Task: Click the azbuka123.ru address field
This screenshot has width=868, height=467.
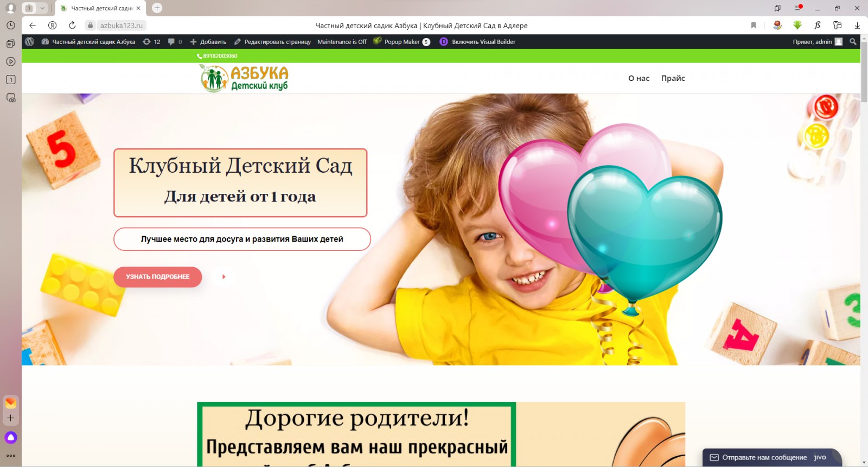Action: (122, 26)
